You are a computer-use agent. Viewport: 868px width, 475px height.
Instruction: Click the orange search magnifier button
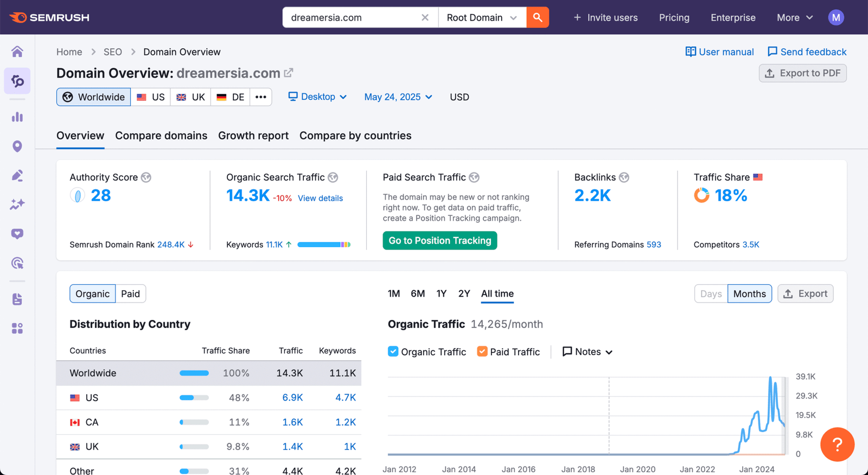(x=538, y=17)
